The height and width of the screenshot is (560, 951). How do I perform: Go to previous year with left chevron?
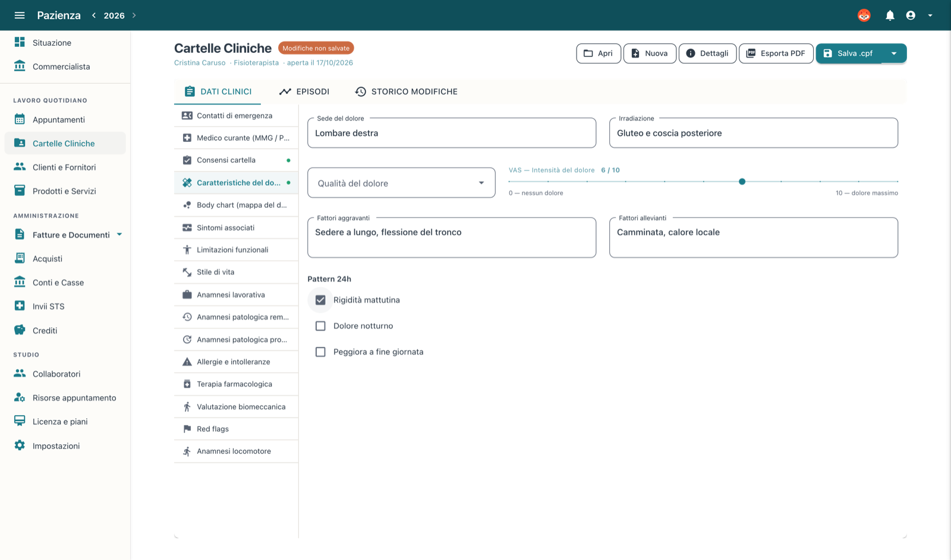click(x=94, y=15)
